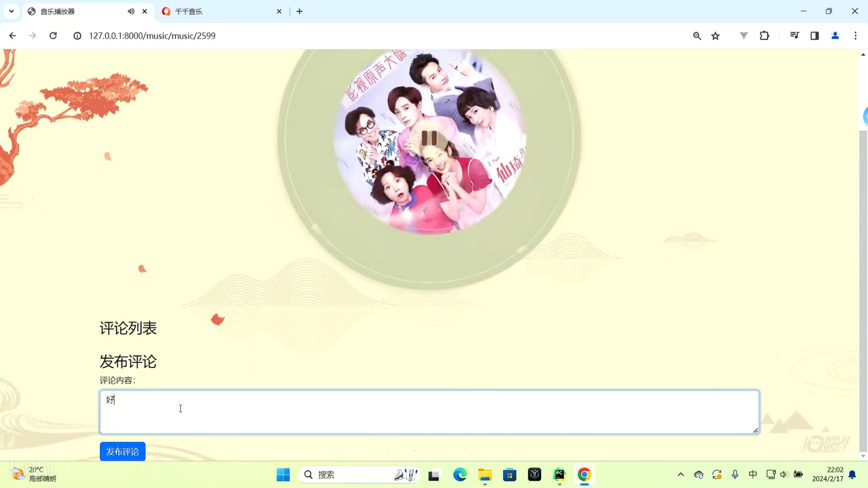Click the 发布评论 heading text
Screen dimensions: 868x488
(x=128, y=362)
